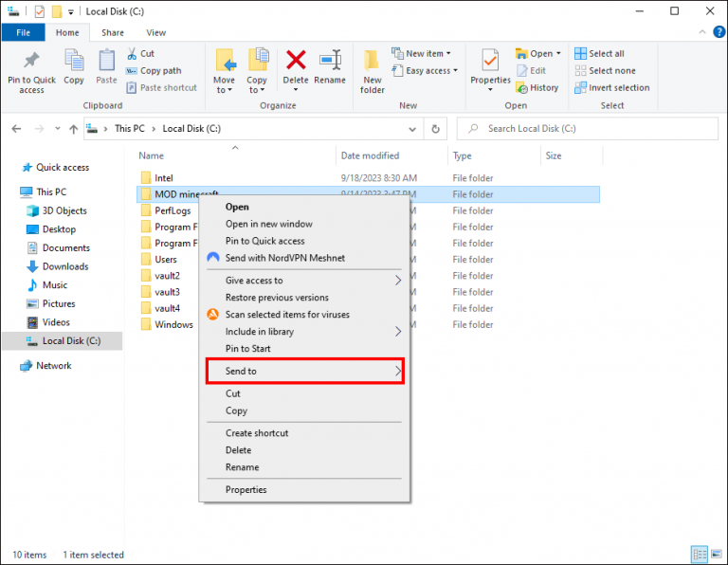
Task: Click History in the Open group
Action: click(537, 88)
